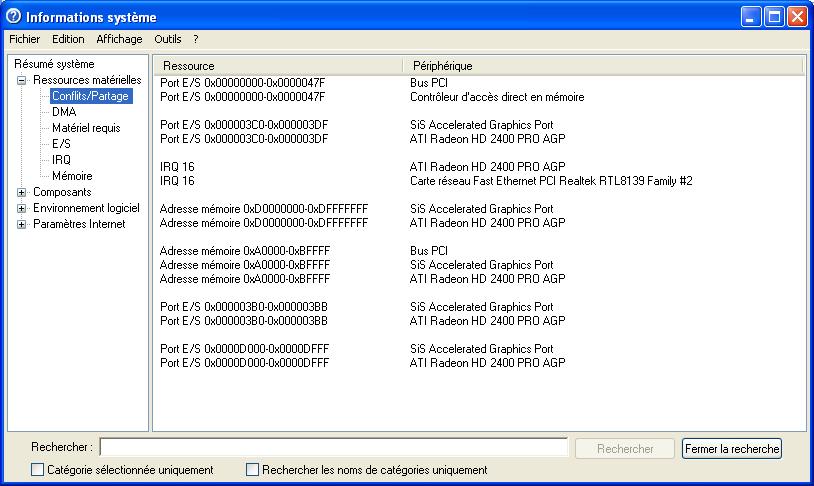Expand the Paramètres Internet node

point(21,224)
